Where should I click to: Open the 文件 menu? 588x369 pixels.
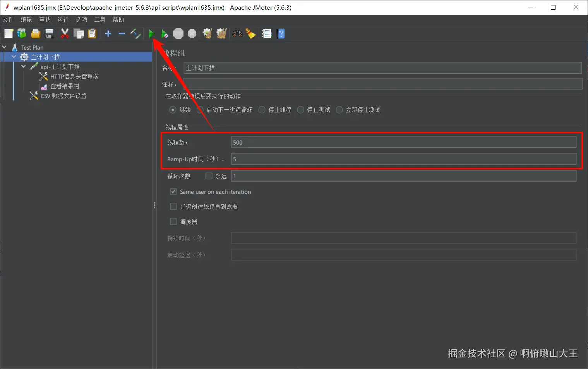coord(8,19)
